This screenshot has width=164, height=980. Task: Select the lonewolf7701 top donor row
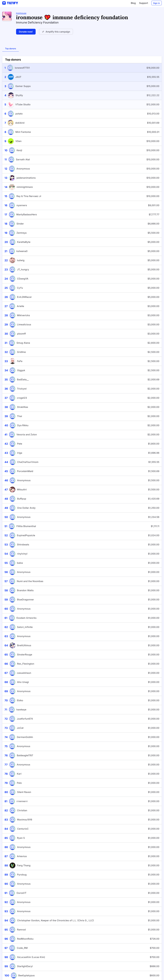(82, 68)
